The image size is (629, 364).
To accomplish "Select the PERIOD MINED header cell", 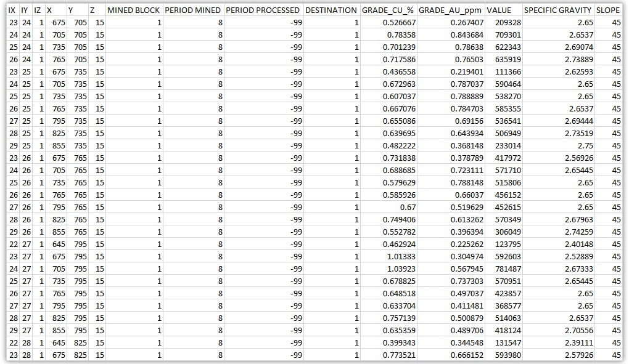I will tap(193, 10).
